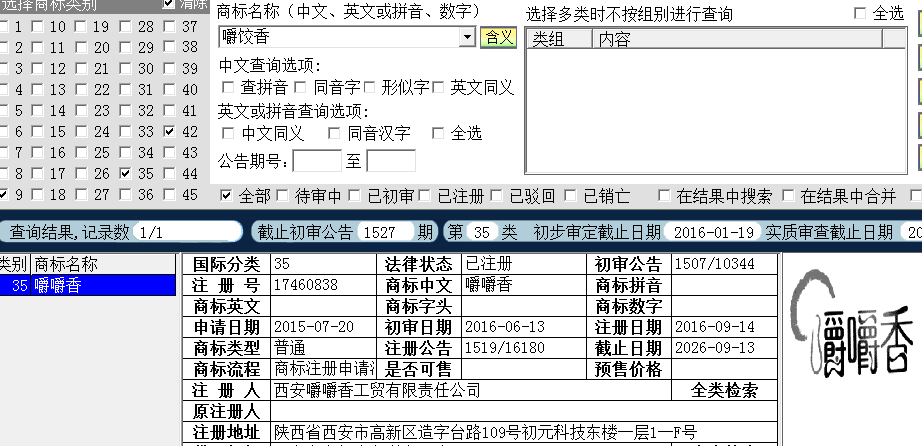Image resolution: width=922 pixels, height=446 pixels.
Task: Click preliminary announcement value 1507/10344
Action: pos(714,264)
